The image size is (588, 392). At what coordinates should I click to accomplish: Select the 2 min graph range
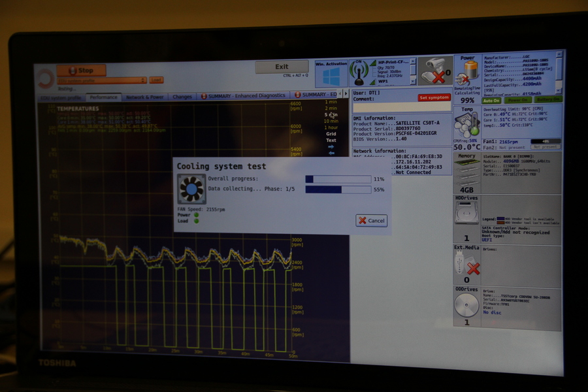pos(331,108)
